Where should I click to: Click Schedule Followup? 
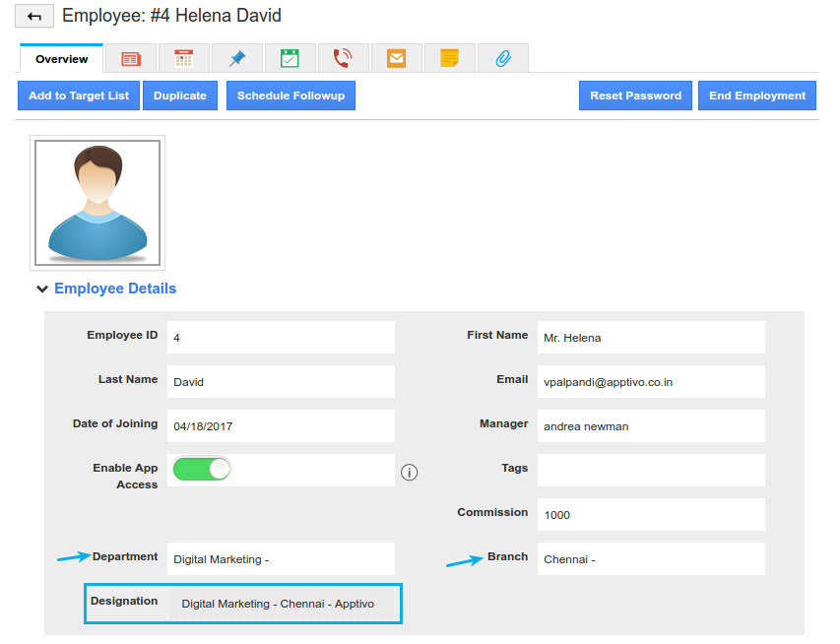pyautogui.click(x=291, y=95)
